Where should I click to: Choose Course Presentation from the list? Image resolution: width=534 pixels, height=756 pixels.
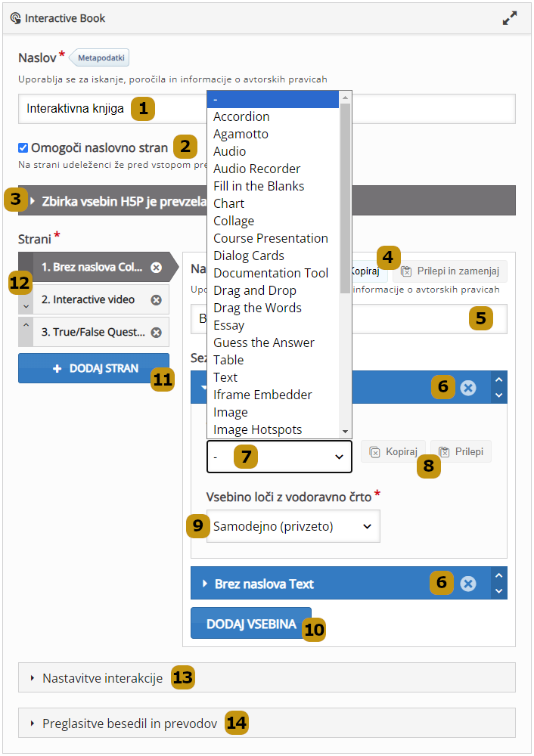(270, 238)
